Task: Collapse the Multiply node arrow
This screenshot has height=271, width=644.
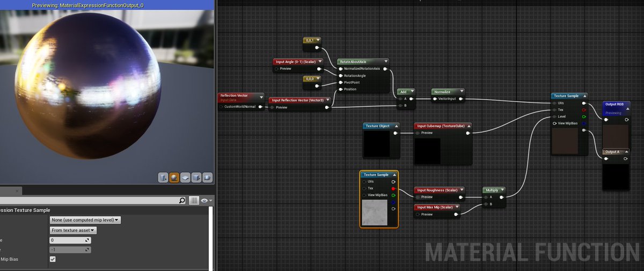Action: [x=503, y=190]
